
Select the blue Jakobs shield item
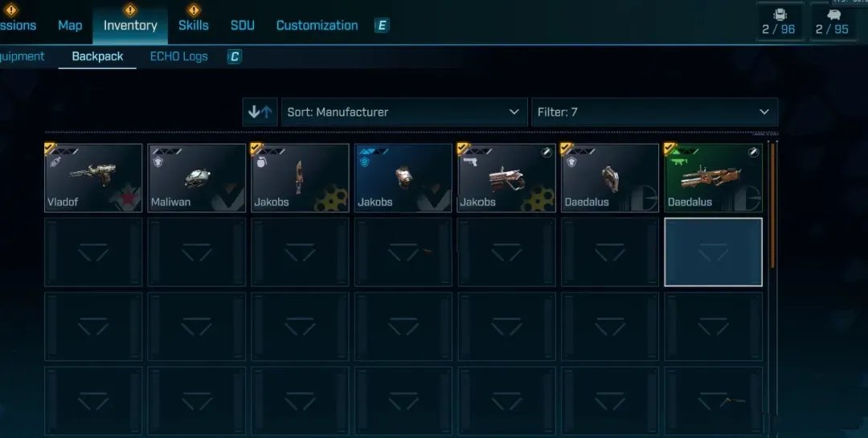click(403, 178)
